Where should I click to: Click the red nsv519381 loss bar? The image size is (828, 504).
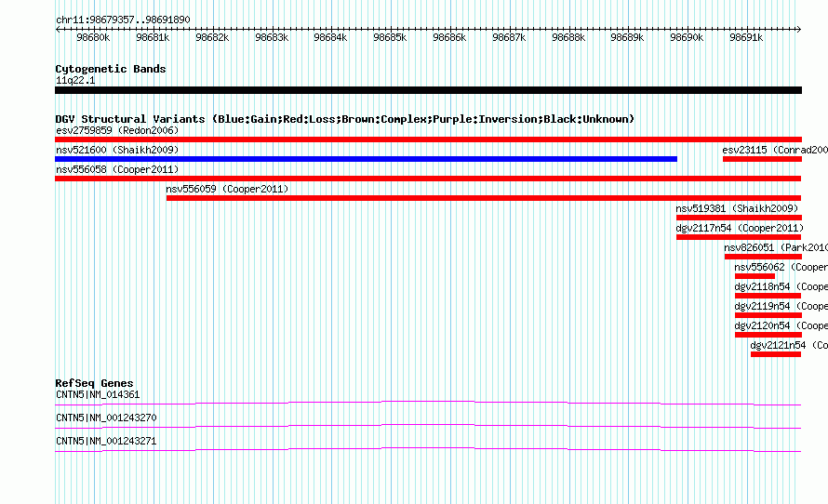pyautogui.click(x=740, y=218)
